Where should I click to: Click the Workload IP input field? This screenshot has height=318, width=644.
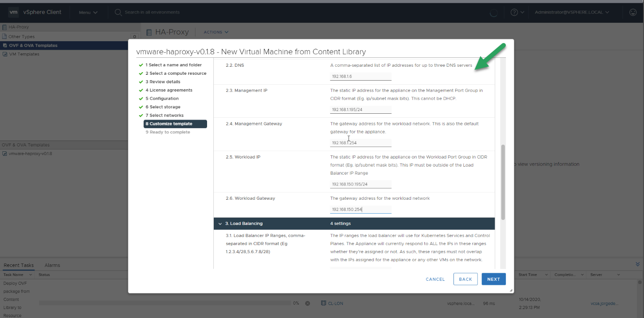coord(360,184)
